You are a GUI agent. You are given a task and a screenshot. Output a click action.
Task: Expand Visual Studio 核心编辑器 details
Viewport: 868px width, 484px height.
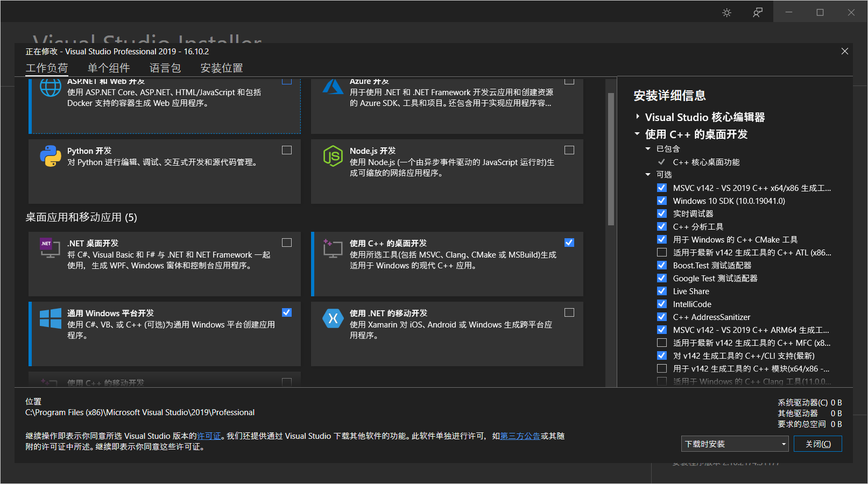point(637,117)
